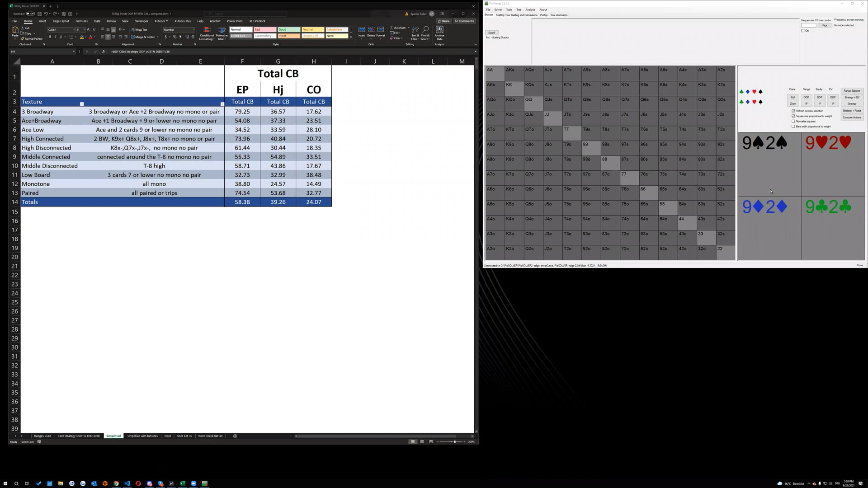
Task: Click the Range Explorer button
Action: click(852, 91)
